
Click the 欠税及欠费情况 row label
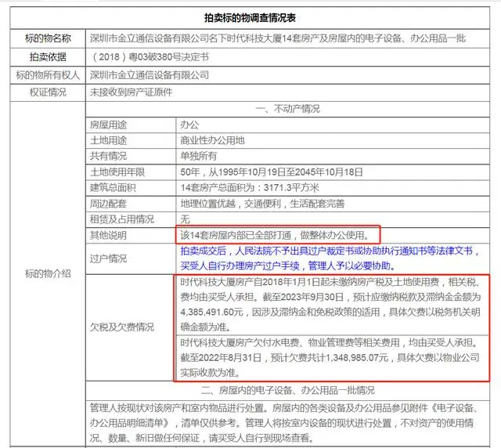122,327
